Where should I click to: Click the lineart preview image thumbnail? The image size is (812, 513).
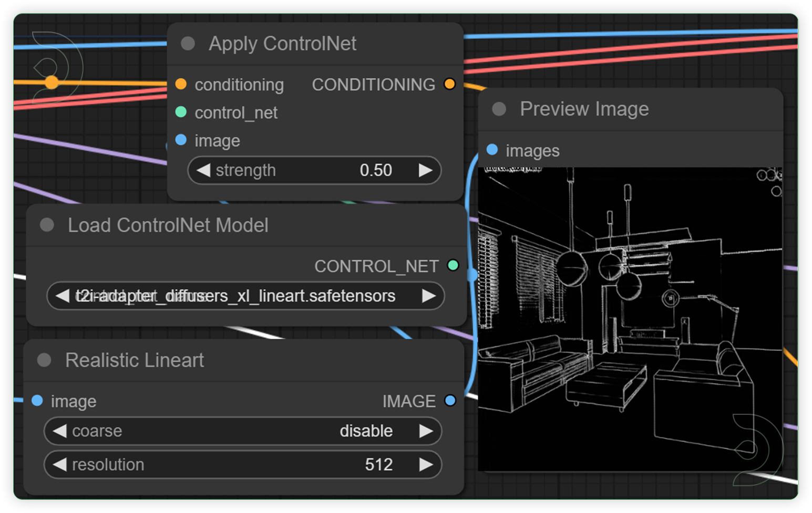pos(631,315)
